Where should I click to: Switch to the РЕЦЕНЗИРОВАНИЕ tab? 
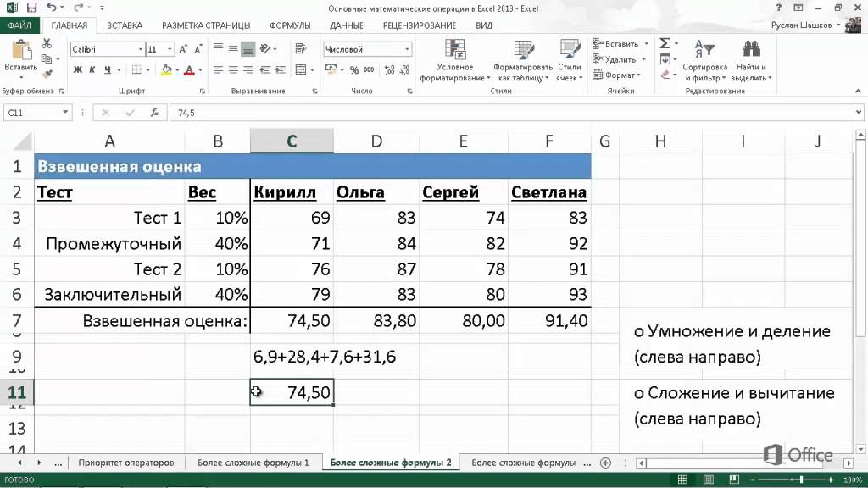point(420,25)
